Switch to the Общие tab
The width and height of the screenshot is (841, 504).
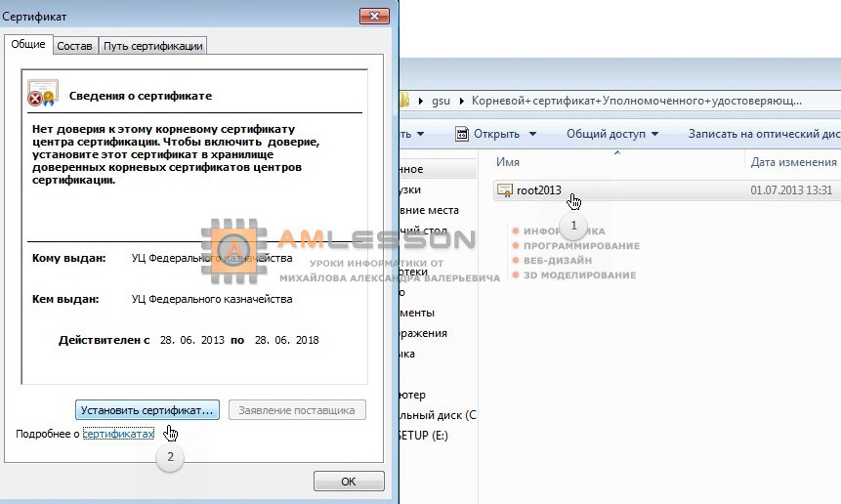[x=28, y=45]
